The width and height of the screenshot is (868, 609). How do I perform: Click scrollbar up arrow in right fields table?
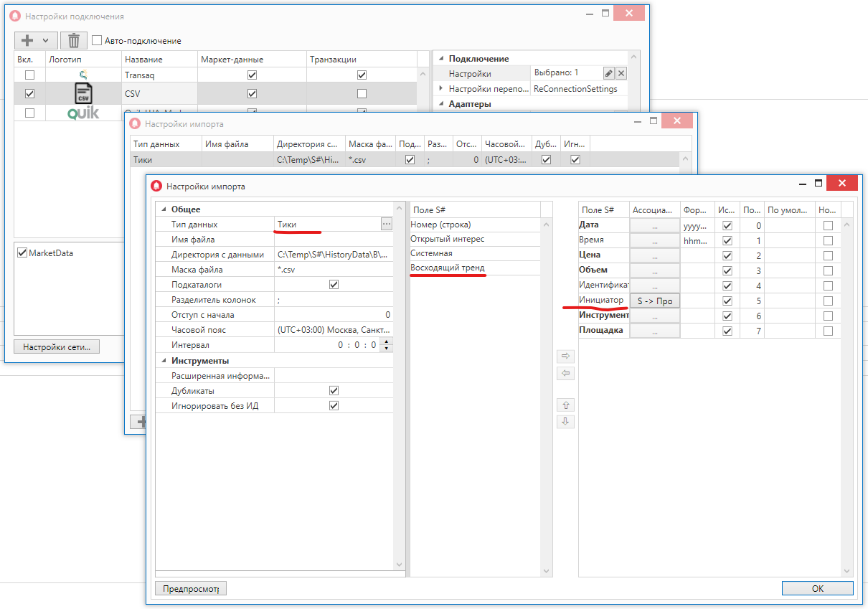(847, 226)
